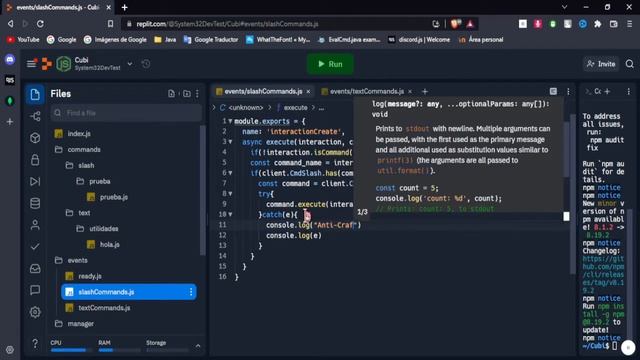Click the Brave shields icon

coord(456,24)
